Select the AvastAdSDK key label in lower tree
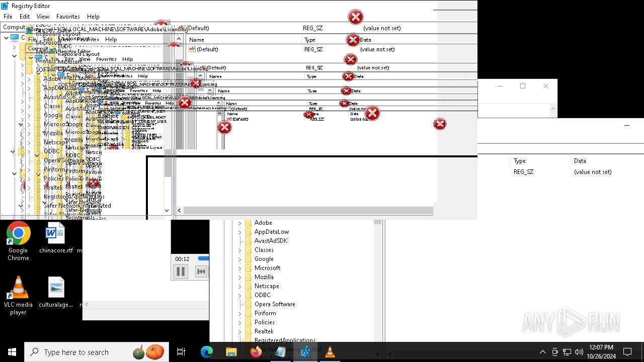The height and width of the screenshot is (362, 644). click(x=271, y=241)
